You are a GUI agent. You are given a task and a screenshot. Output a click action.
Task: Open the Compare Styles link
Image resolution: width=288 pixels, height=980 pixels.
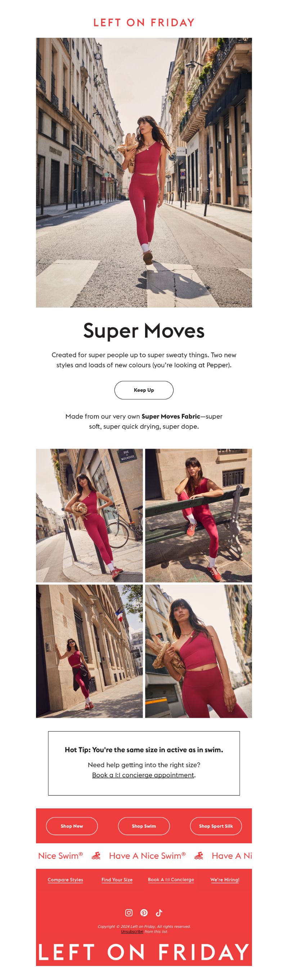coord(66,880)
